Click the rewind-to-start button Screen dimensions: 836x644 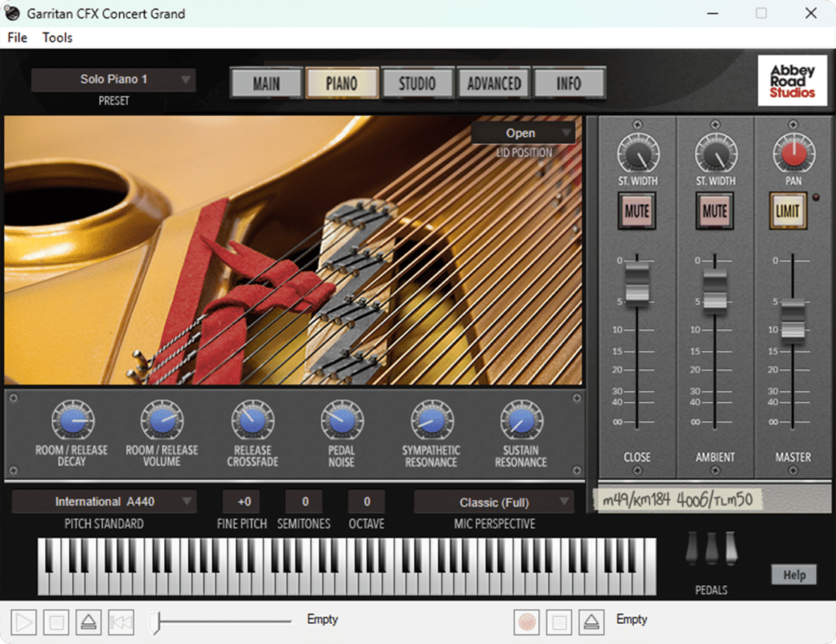121,622
